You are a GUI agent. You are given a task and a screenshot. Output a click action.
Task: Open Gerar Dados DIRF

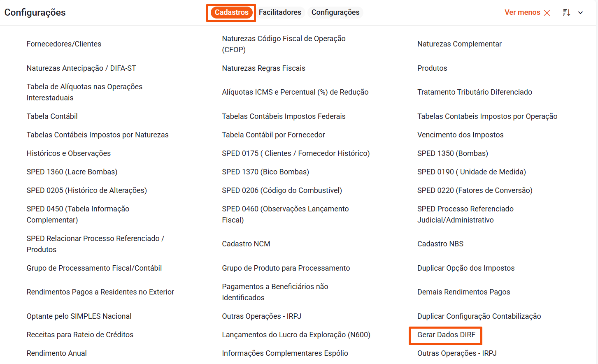446,335
